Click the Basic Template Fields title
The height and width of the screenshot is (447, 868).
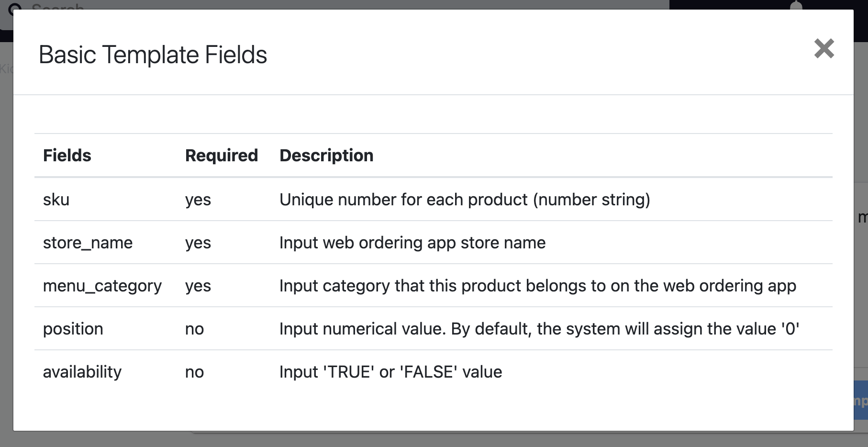coord(153,55)
